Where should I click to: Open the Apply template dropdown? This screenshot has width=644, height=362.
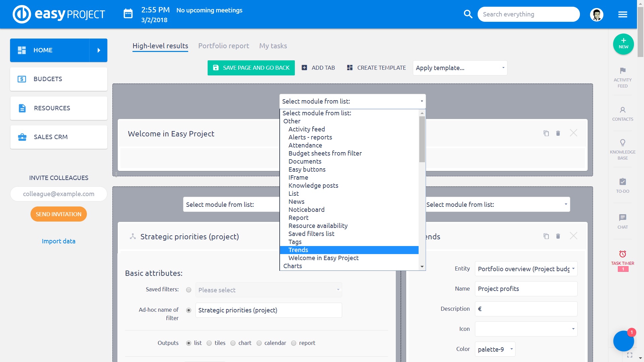tap(460, 68)
